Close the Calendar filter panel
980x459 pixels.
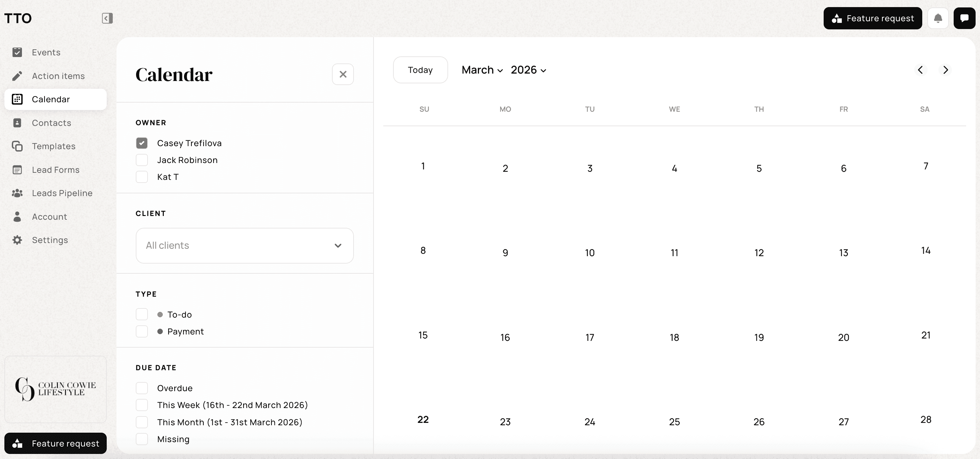click(343, 74)
